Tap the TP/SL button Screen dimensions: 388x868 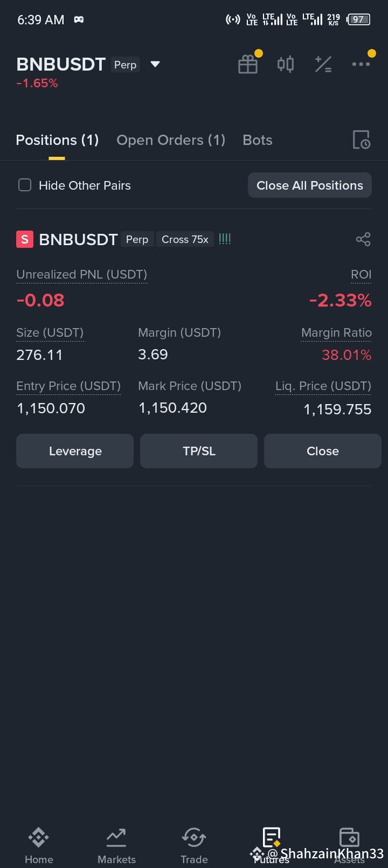[199, 451]
